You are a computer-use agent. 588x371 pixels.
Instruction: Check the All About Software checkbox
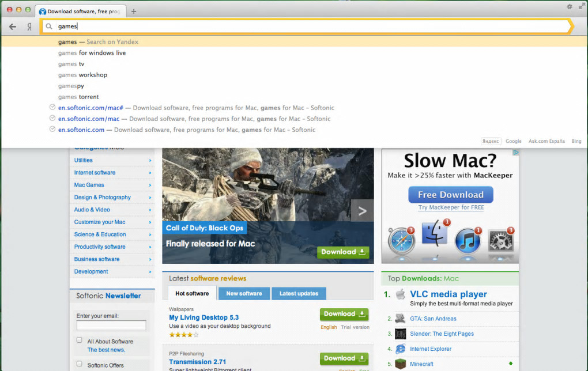pyautogui.click(x=79, y=340)
